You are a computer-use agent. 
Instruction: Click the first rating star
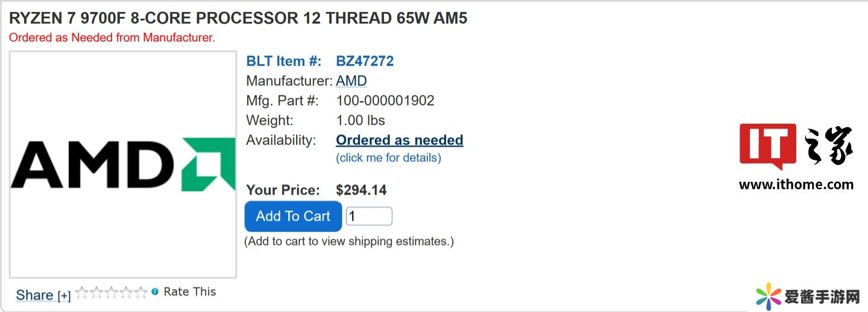tap(81, 293)
